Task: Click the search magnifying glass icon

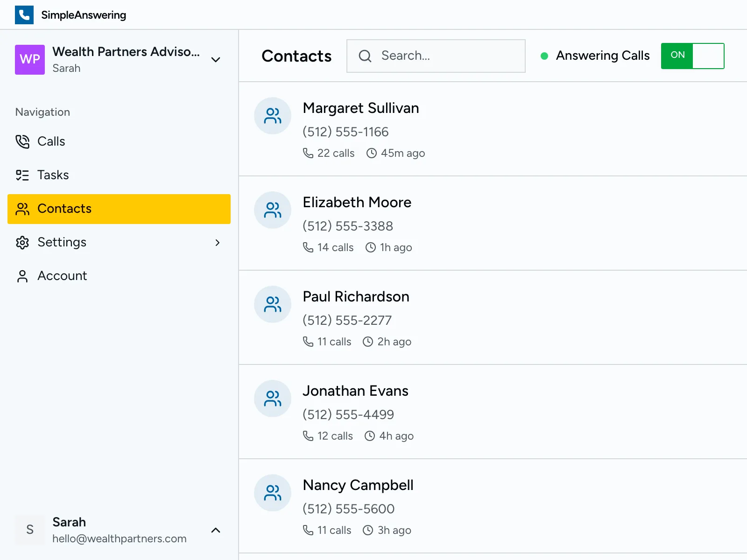Action: click(x=365, y=56)
